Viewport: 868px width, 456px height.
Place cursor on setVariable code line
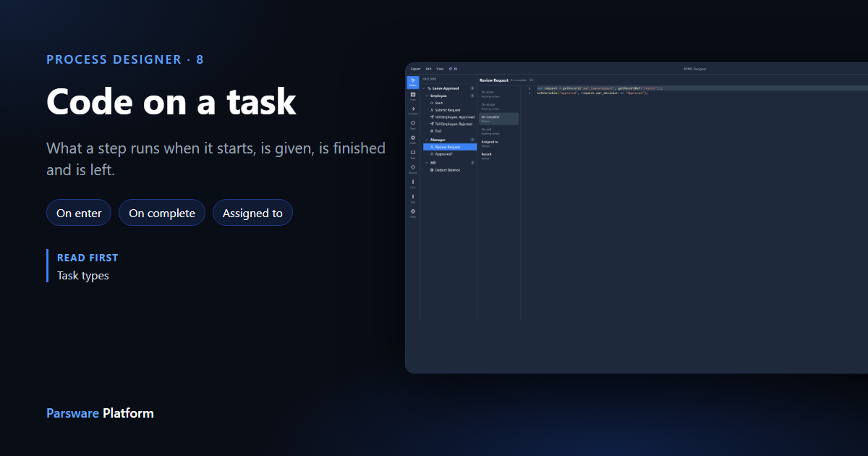click(x=592, y=93)
